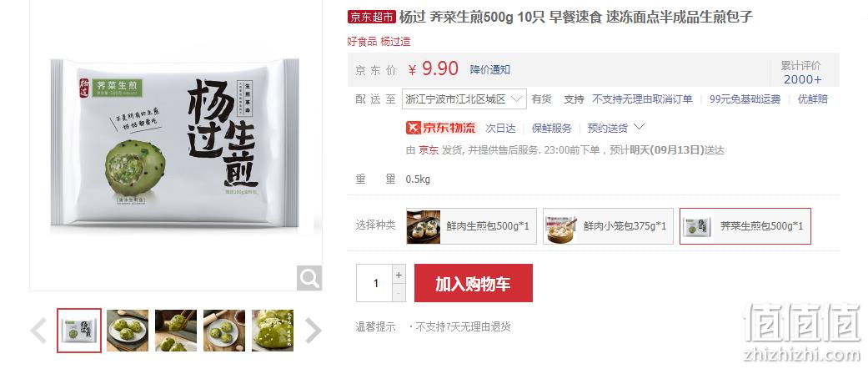Viewport: 868px width, 369px height.
Task: Select the 鲜肉生煎包500g*1 variety option
Action: click(472, 226)
